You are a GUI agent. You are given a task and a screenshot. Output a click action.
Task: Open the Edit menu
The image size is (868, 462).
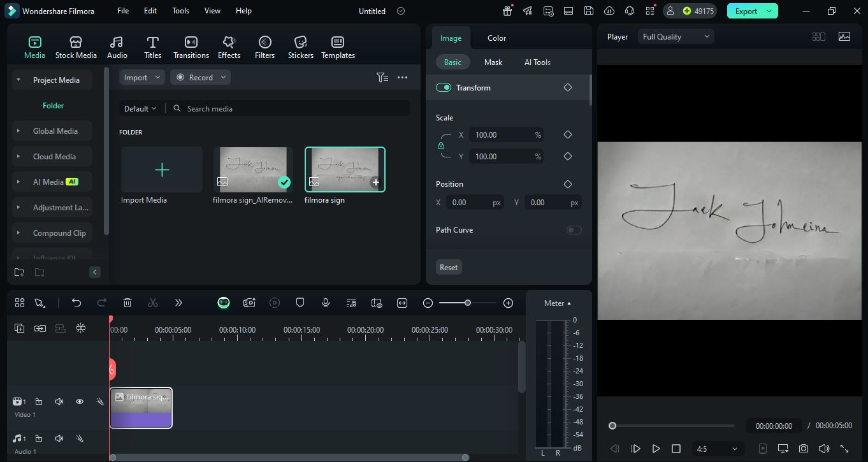[x=150, y=11]
